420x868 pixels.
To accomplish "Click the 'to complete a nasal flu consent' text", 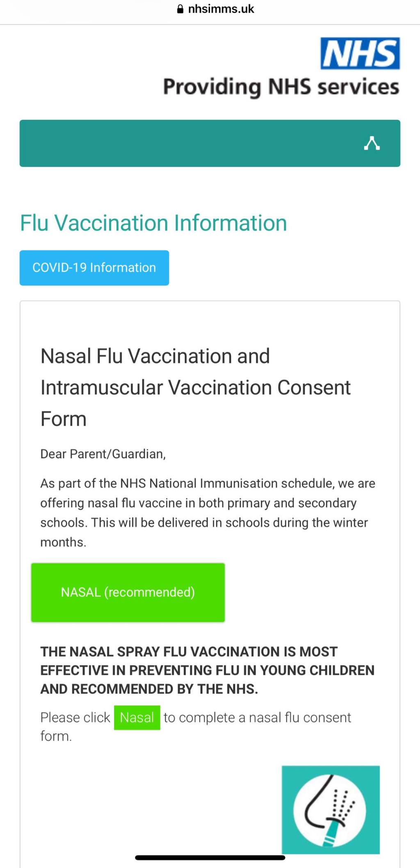I will point(257,718).
